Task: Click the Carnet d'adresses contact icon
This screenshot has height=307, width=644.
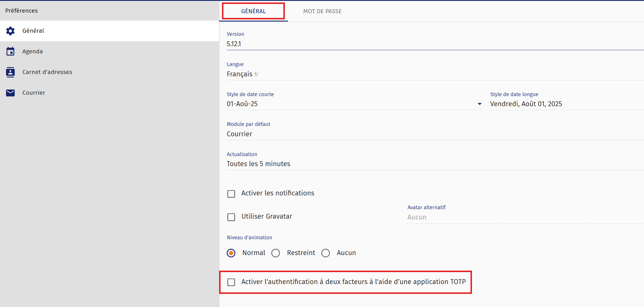Action: 10,72
